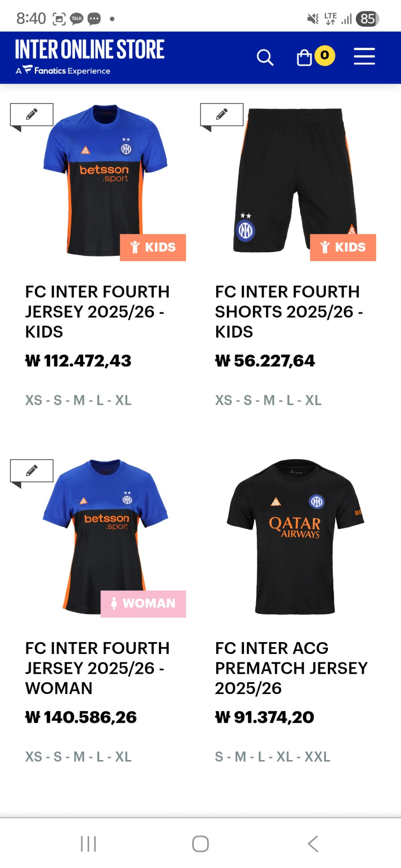Open the shopping bag cart

pos(304,58)
